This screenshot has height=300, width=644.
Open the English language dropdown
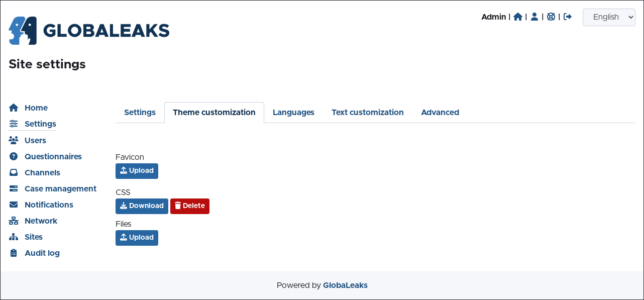[x=609, y=17]
